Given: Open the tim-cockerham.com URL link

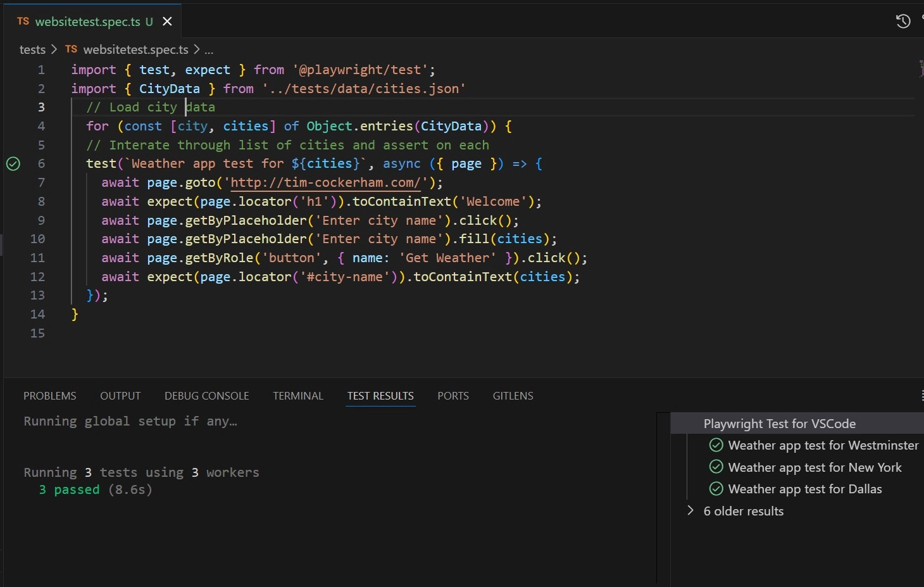Looking at the screenshot, I should 325,183.
